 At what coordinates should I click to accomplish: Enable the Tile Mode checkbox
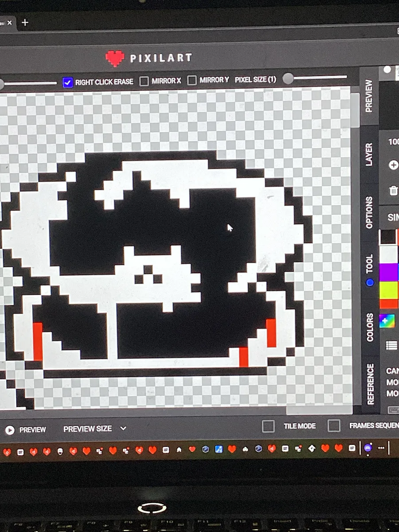[x=268, y=426]
